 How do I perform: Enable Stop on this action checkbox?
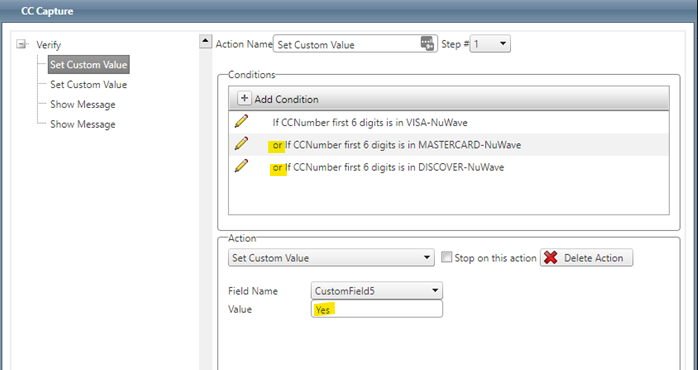pos(446,257)
